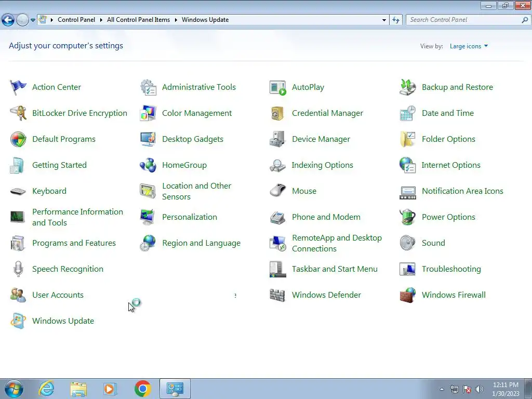Launch Google Chrome from the taskbar
Image resolution: width=532 pixels, height=399 pixels.
click(x=143, y=389)
